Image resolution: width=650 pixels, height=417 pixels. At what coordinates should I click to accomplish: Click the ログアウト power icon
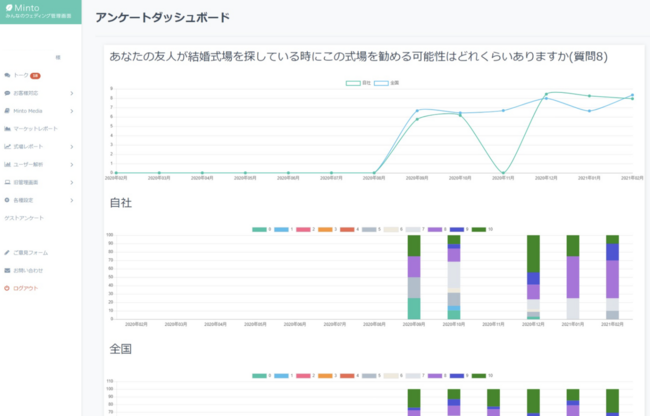tap(7, 288)
